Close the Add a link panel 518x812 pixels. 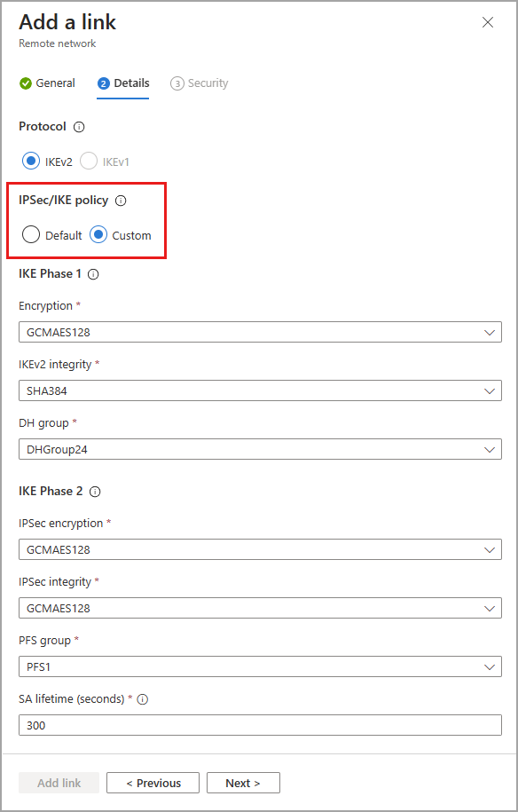point(487,22)
